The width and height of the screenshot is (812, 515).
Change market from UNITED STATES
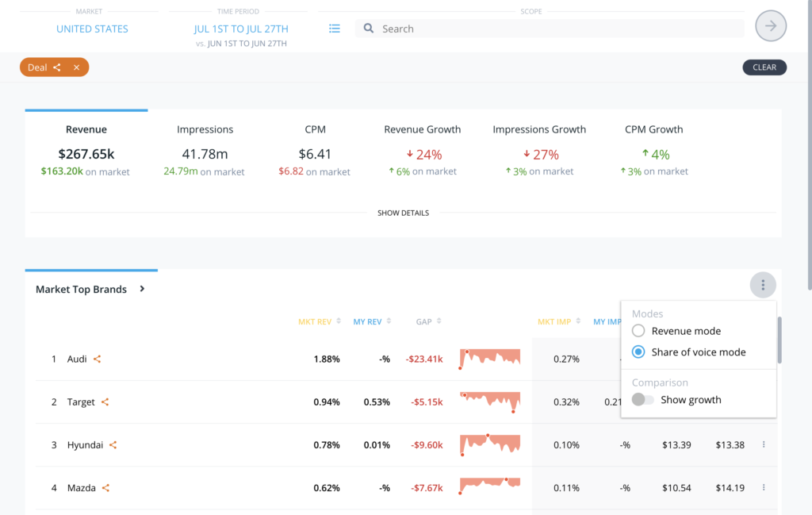tap(92, 29)
